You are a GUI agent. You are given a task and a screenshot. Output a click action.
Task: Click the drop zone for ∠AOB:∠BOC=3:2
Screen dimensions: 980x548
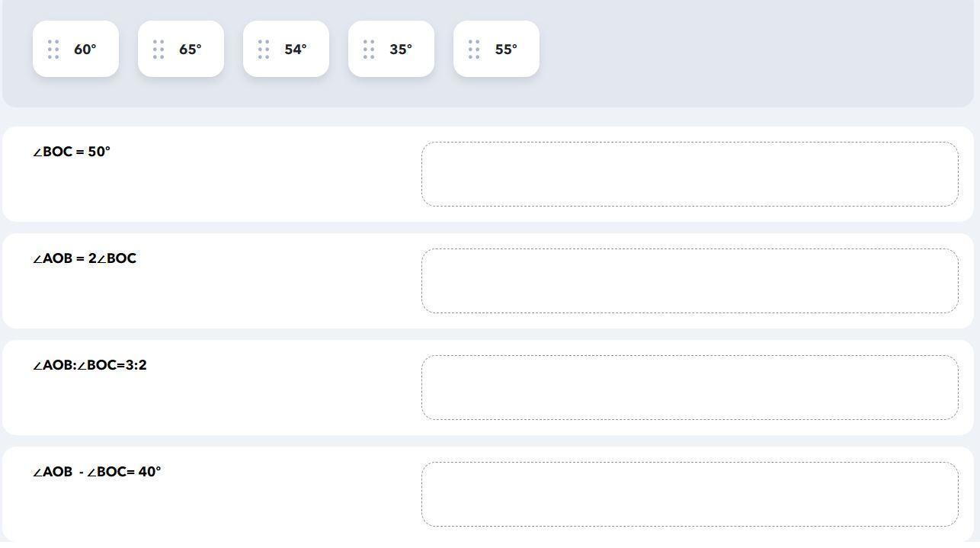(690, 387)
